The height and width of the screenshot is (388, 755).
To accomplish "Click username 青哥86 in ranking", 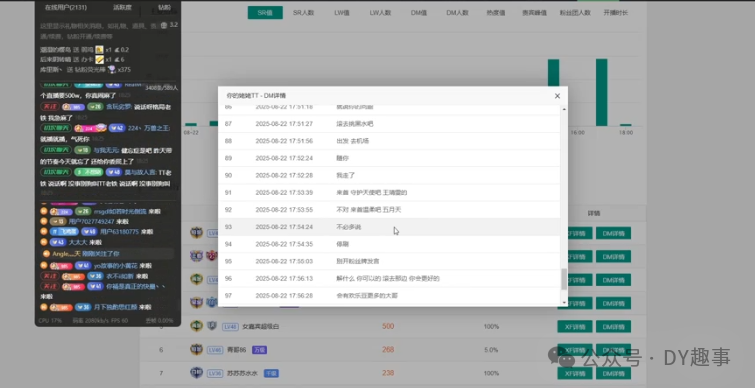I will coord(236,350).
